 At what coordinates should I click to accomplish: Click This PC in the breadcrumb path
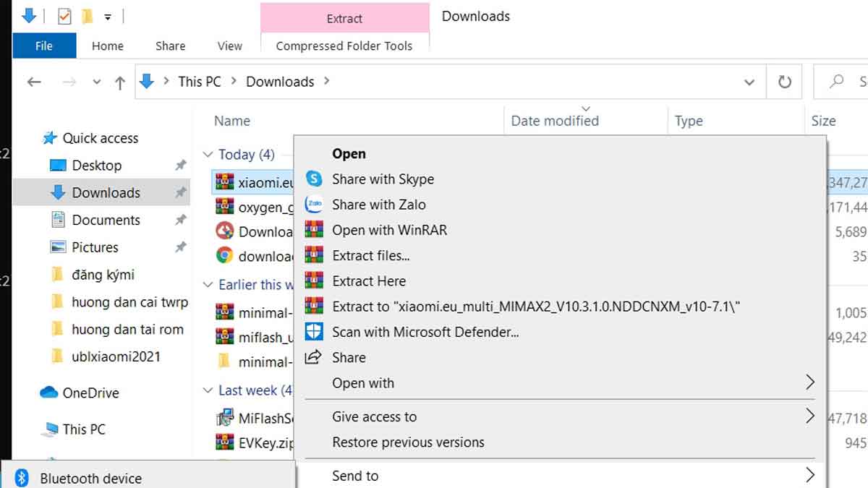[200, 82]
